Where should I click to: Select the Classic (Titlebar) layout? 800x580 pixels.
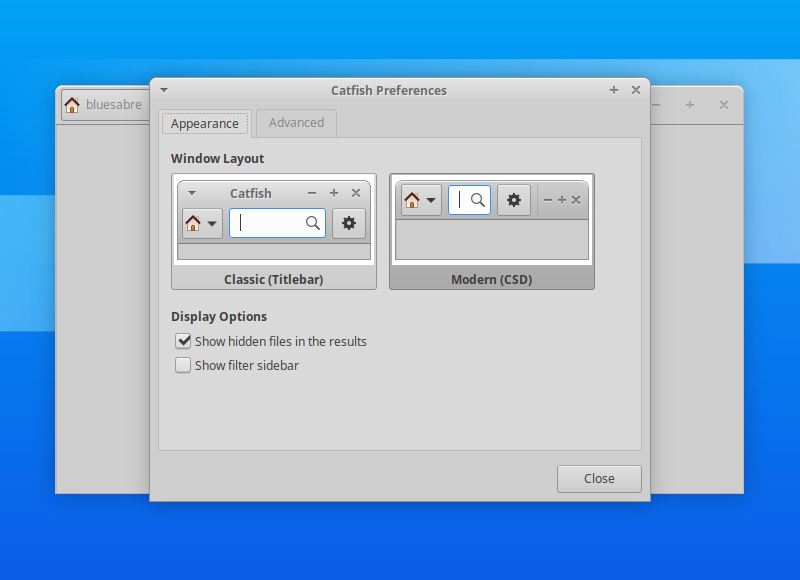tap(272, 279)
